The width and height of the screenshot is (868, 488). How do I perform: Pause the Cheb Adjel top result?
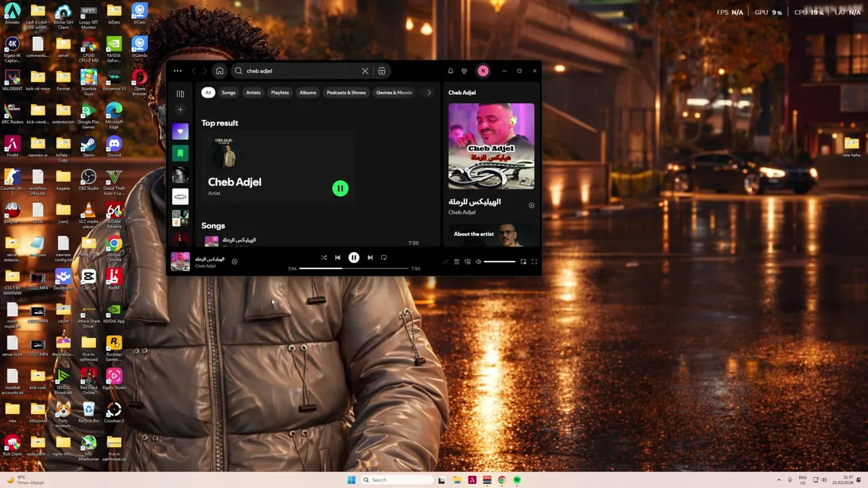coord(340,188)
